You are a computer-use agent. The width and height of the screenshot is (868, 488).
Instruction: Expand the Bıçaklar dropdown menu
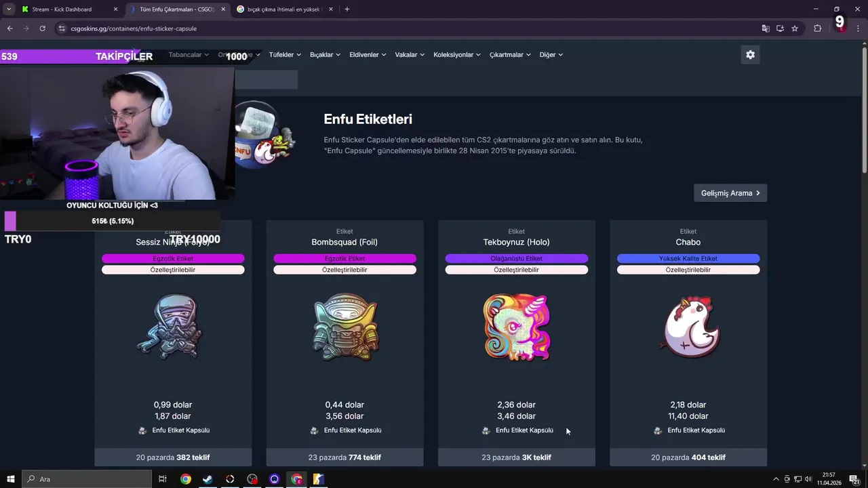tap(325, 55)
